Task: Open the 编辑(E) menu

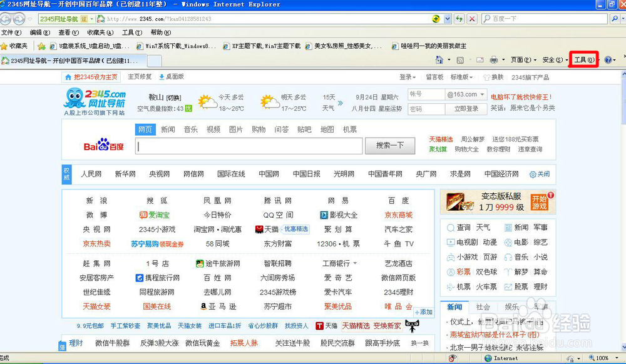Action: pos(40,33)
